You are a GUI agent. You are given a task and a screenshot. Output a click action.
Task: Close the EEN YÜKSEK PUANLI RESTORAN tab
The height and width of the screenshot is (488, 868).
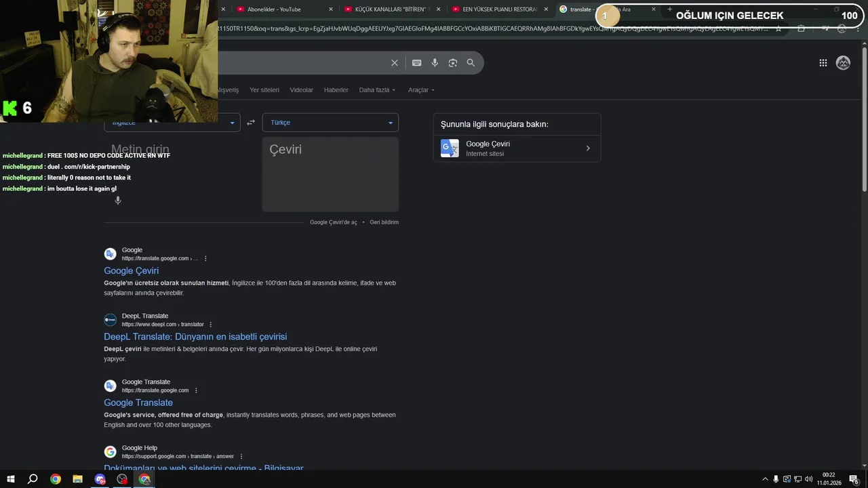tap(546, 9)
